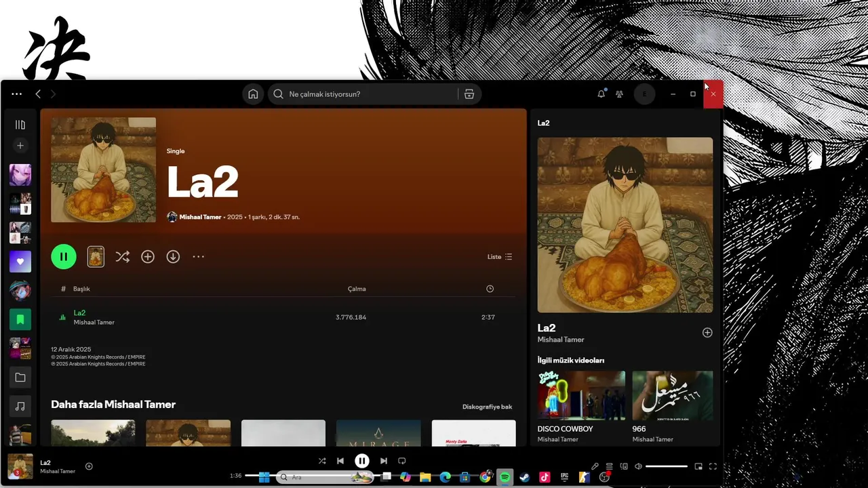Enter full screen mode
Screen dimensions: 868x488
coord(713,466)
